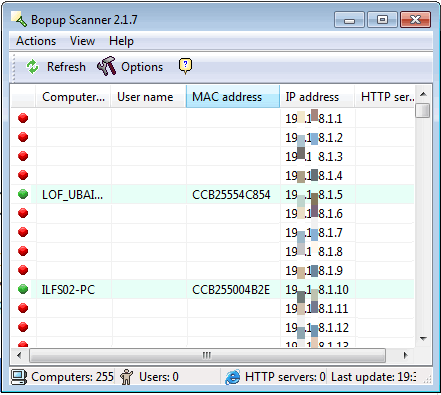Click the IP address ending 8.1.9
Viewport: 441px width, 395px height.
[314, 270]
